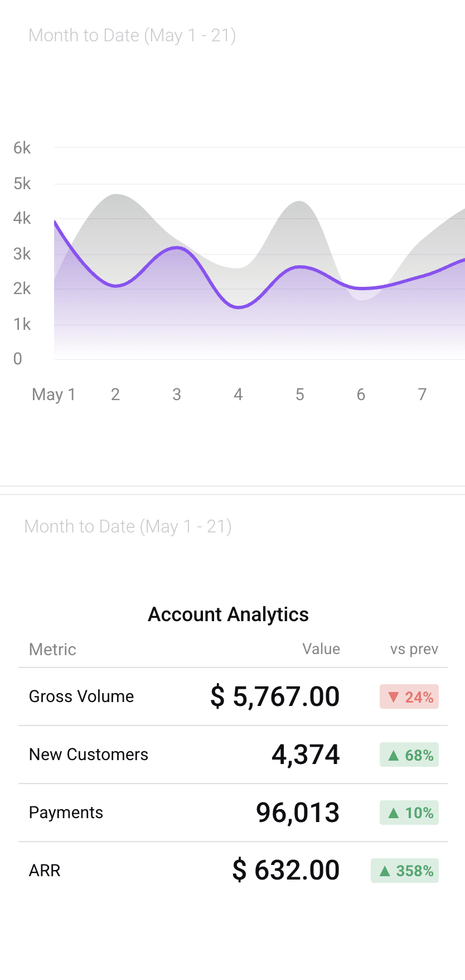Select the Payments metric label
Screen dimensions: 465x980
click(x=66, y=813)
